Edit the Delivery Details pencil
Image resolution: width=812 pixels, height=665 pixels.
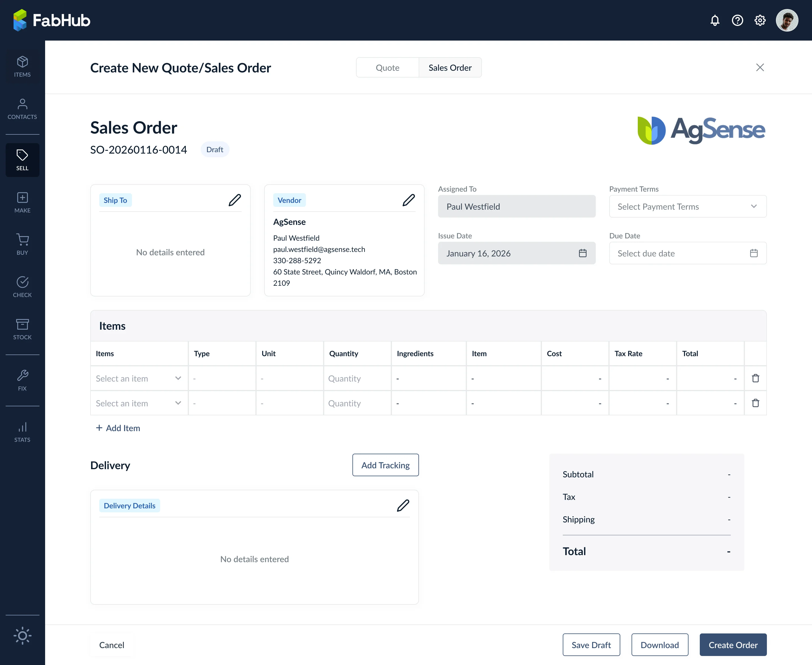click(403, 506)
